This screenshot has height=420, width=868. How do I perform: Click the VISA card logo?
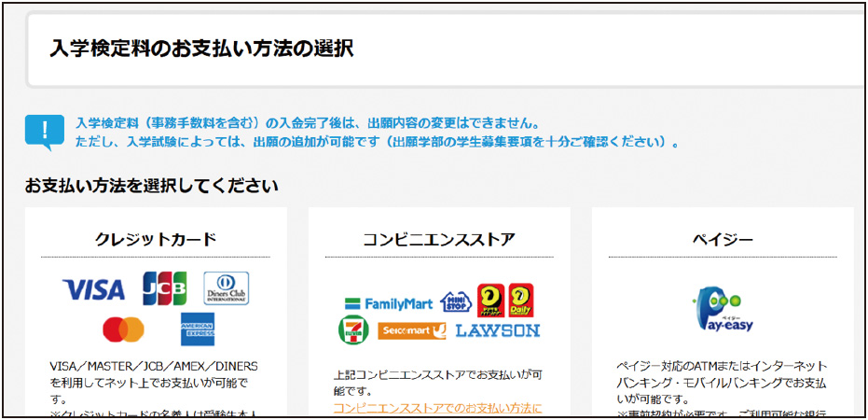click(93, 289)
